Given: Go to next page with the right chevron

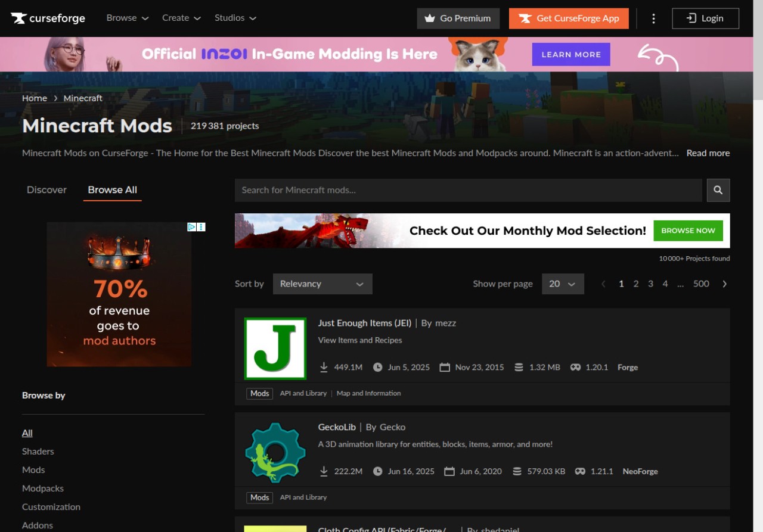Looking at the screenshot, I should 724,284.
